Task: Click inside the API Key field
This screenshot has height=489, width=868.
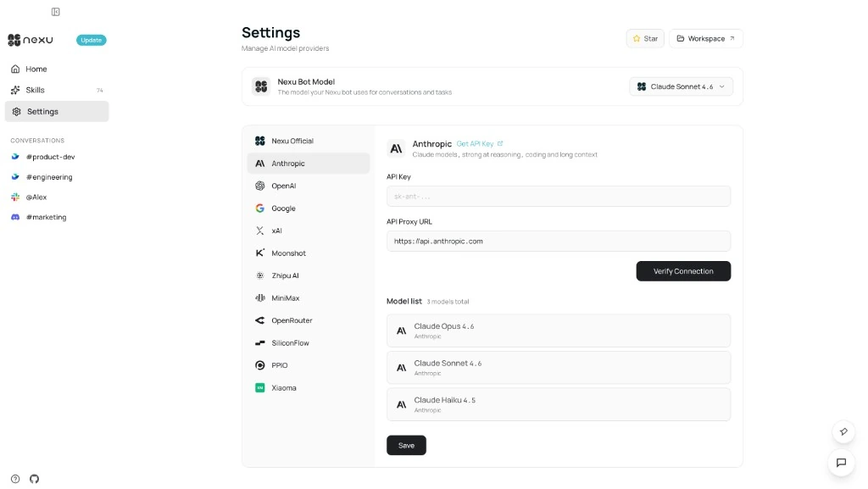Action: click(x=559, y=196)
